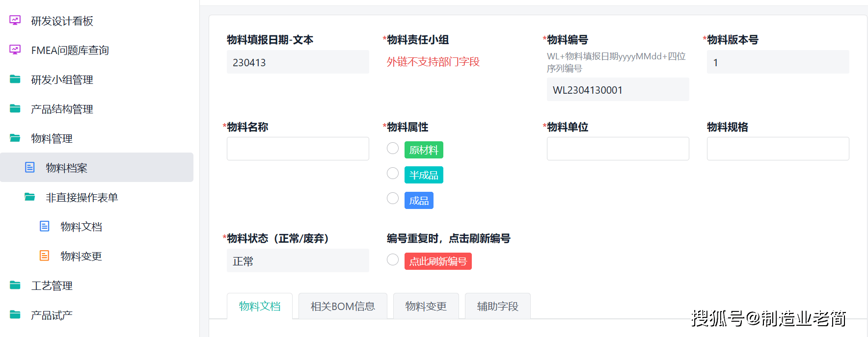Click the 产品试产 folder icon
868x337 pixels.
click(15, 314)
